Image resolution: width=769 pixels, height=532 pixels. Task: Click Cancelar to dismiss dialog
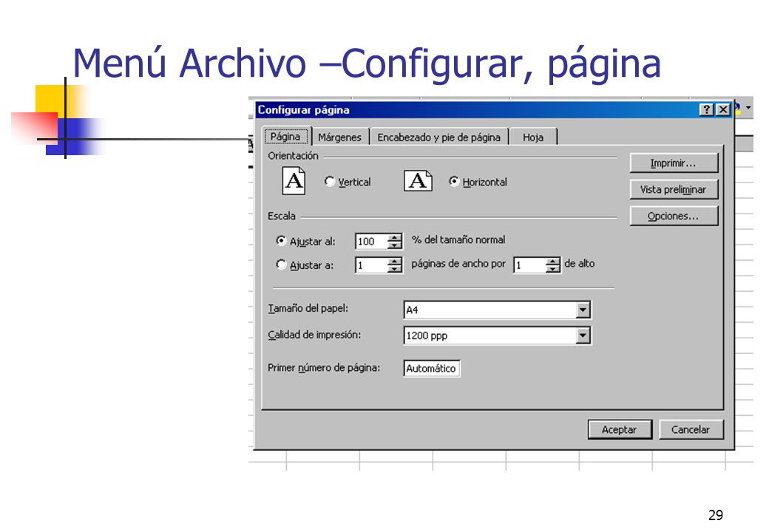point(691,429)
